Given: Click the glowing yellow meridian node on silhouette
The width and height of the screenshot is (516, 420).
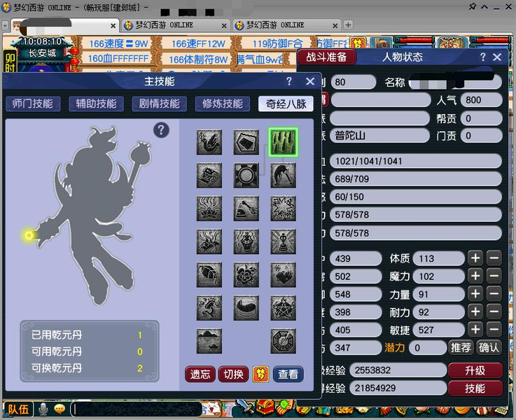Looking at the screenshot, I should (x=29, y=235).
